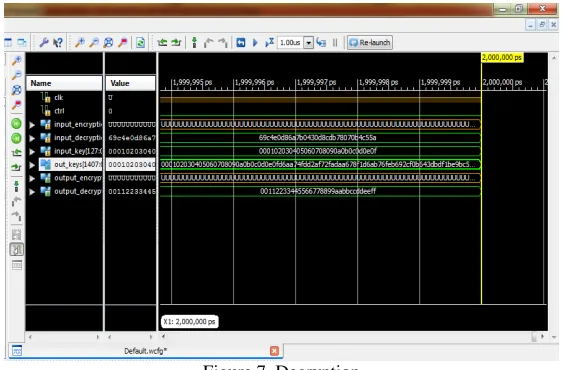The image size is (564, 370).
Task: Run simulation with the blue play arrow
Action: pos(255,43)
